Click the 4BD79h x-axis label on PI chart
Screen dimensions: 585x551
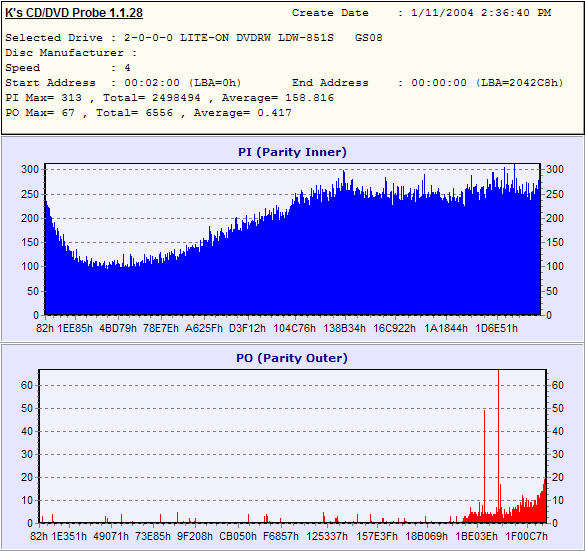[118, 328]
